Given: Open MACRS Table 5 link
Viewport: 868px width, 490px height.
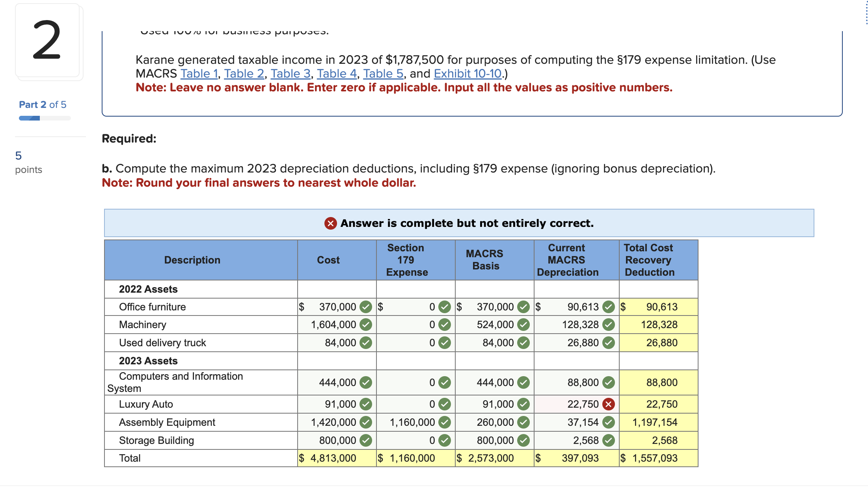Looking at the screenshot, I should 383,74.
